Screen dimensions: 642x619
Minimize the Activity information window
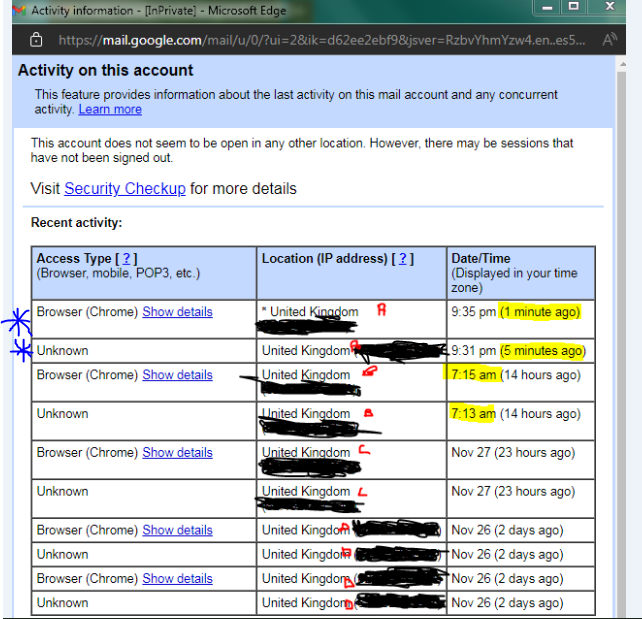pyautogui.click(x=547, y=7)
